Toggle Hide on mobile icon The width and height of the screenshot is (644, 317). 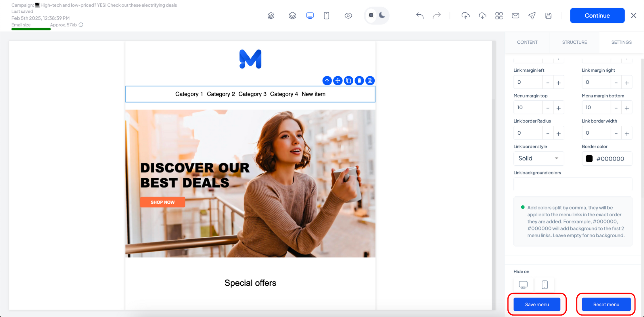tap(545, 285)
